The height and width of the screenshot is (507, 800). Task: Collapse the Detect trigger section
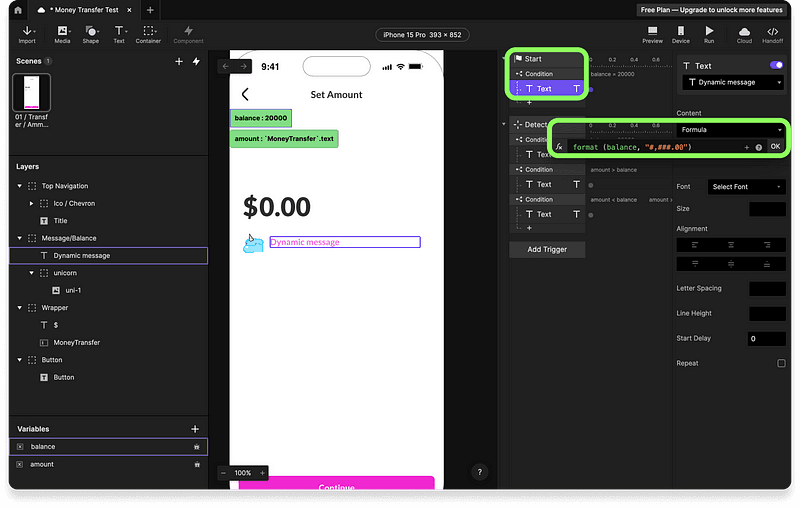[504, 124]
